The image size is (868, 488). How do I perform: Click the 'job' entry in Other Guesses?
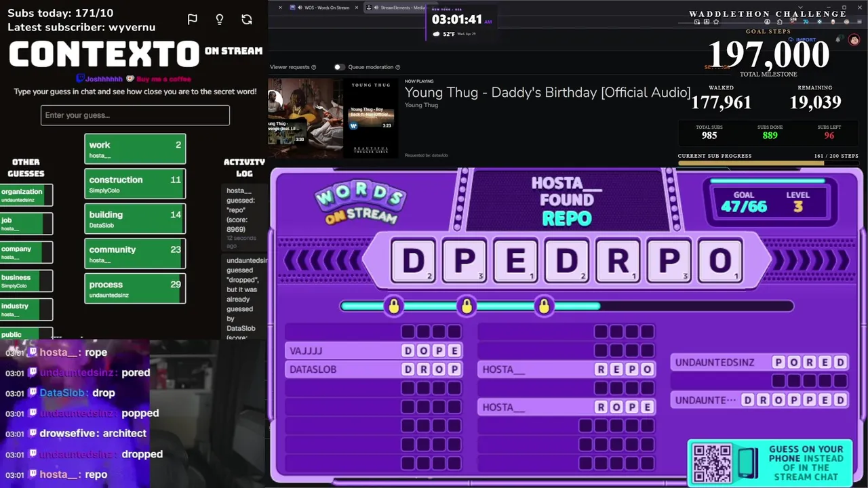(x=26, y=224)
